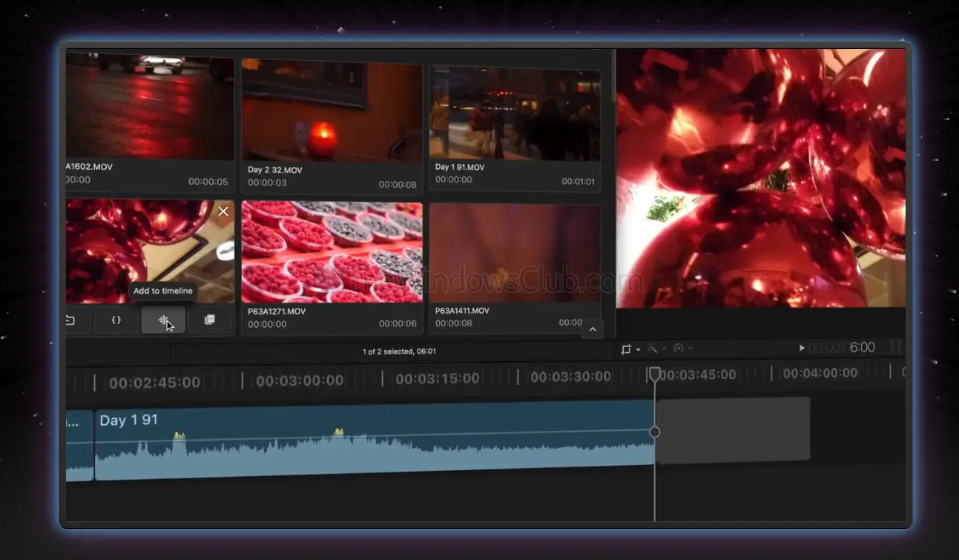Start playback with the play triangle
The image size is (959, 560).
[x=802, y=348]
